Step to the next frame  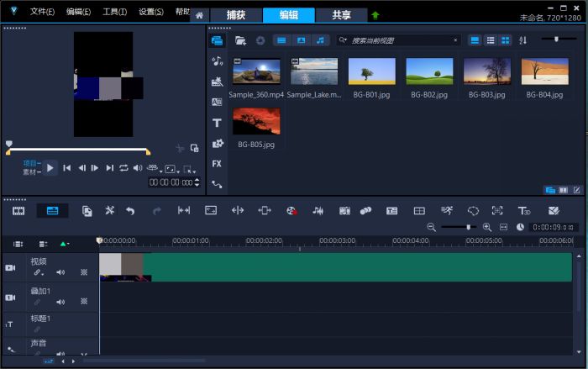pos(95,168)
